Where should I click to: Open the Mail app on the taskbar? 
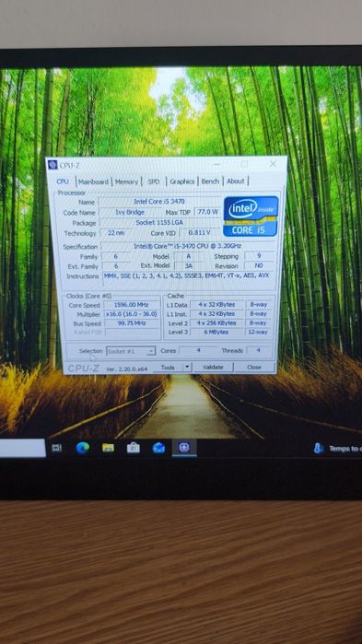click(x=158, y=448)
